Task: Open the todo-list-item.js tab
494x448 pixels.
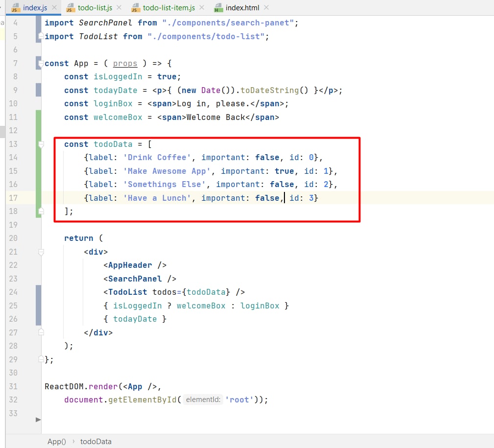Action: click(x=169, y=7)
